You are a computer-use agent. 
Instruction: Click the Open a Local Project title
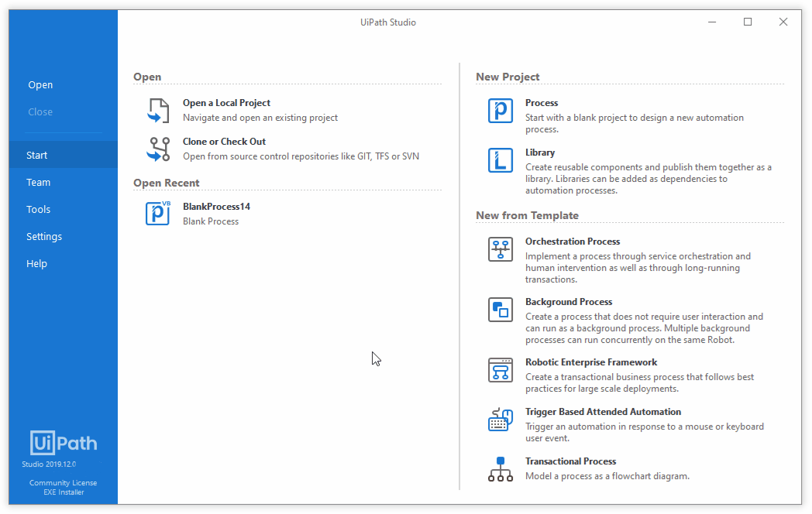click(x=226, y=103)
